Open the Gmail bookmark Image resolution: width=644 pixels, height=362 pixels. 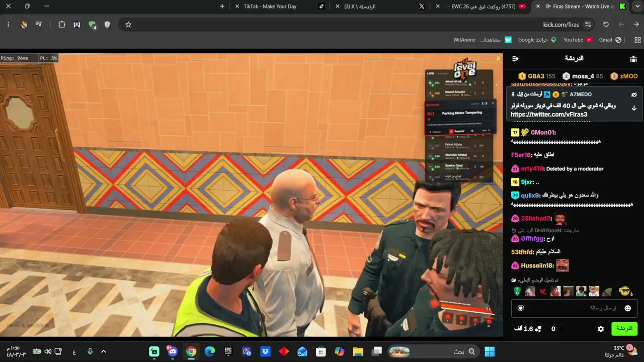pos(610,40)
